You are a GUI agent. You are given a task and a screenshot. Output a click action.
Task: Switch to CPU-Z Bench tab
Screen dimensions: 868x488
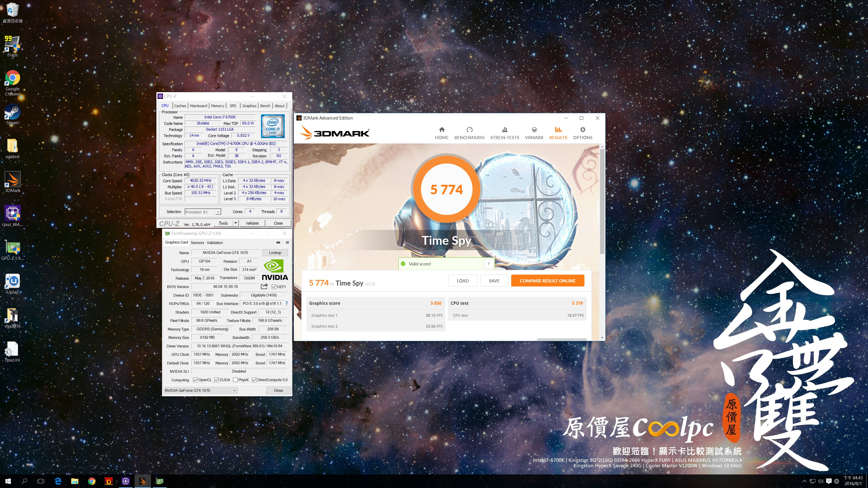[265, 106]
